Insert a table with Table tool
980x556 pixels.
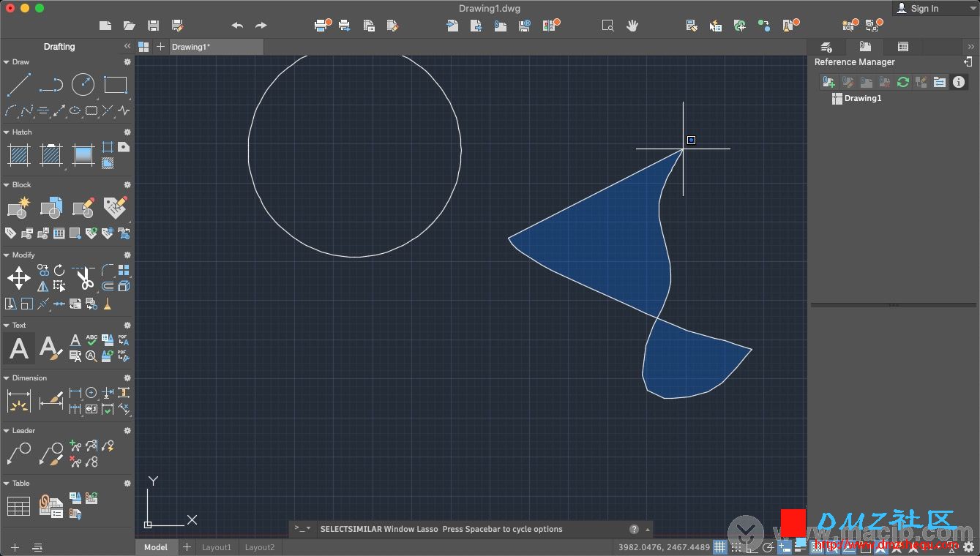(18, 506)
